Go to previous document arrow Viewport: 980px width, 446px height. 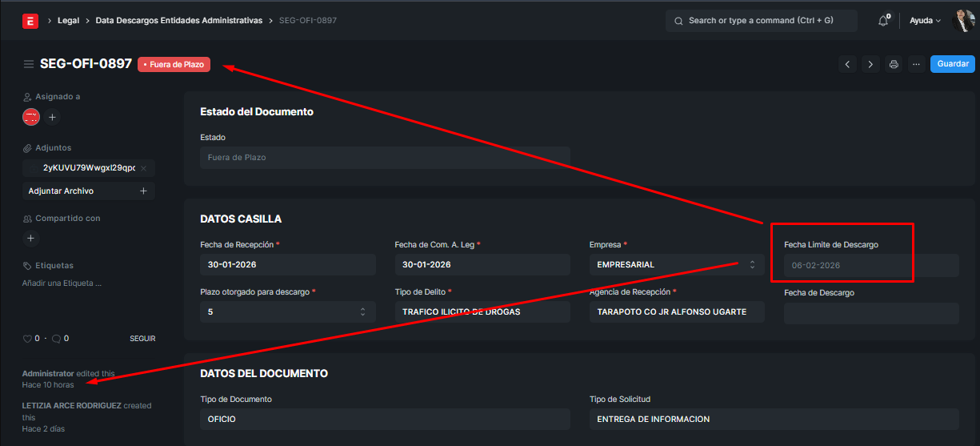pos(847,64)
